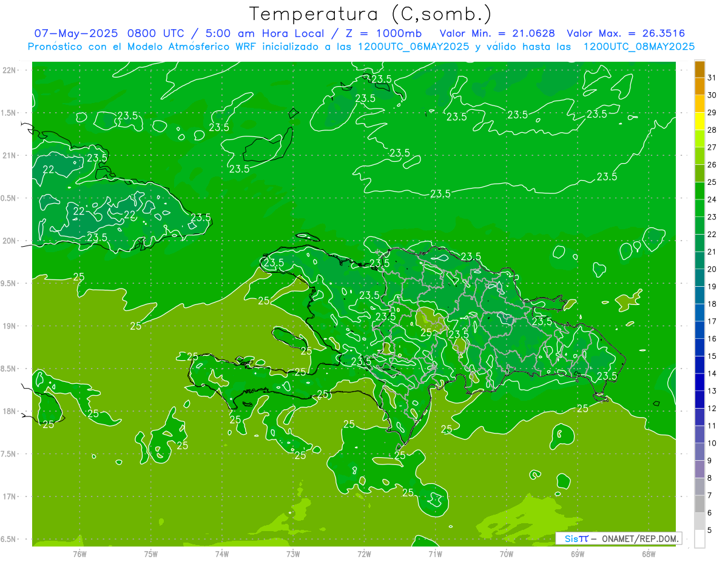Viewport: 728px width, 562px height.
Task: Click the '11' color scale label
Action: point(712,426)
